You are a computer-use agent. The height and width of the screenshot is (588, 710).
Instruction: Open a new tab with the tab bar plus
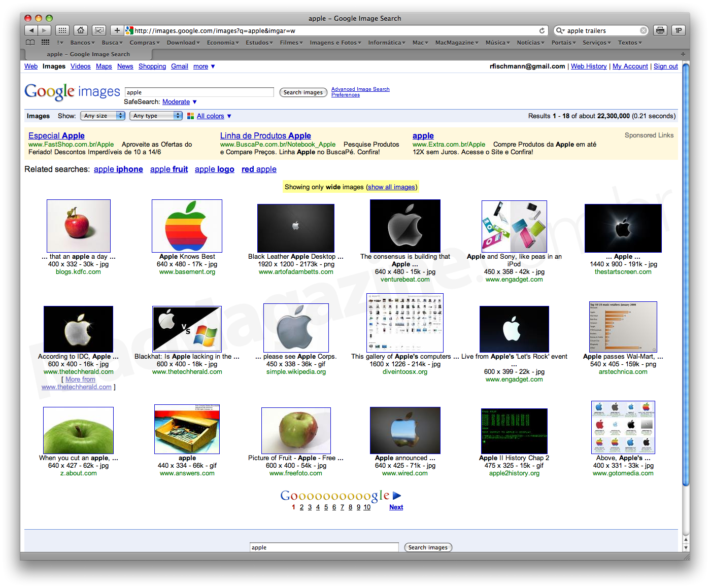683,54
